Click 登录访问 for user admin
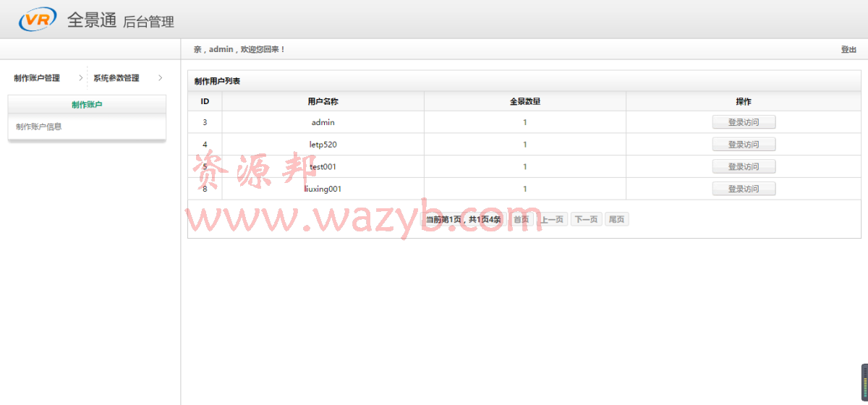This screenshot has width=868, height=405. click(744, 122)
